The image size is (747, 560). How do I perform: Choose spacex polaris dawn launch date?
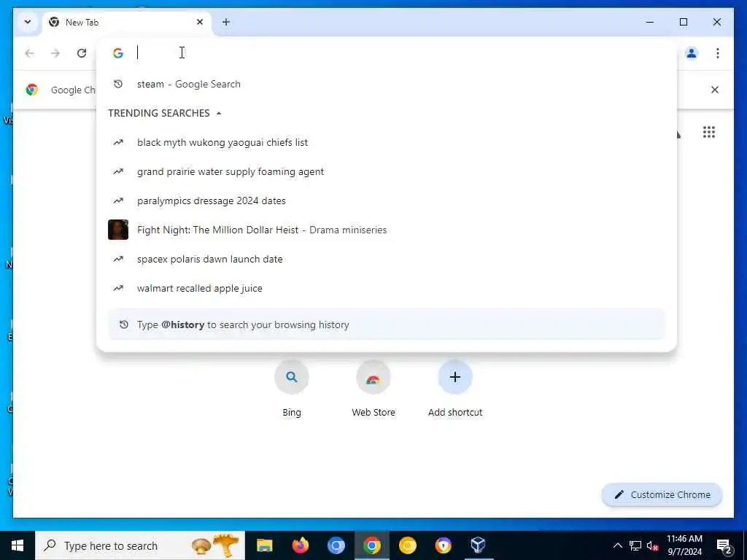(387, 259)
